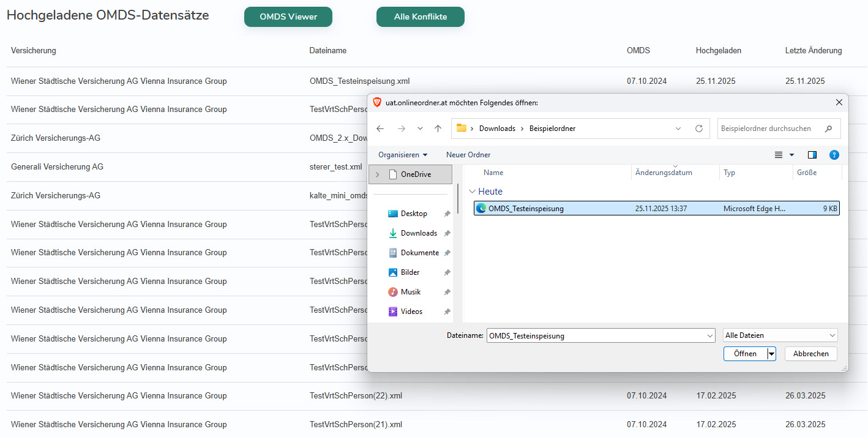The image size is (868, 437).
Task: Open the file dialog help icon
Action: [x=834, y=155]
